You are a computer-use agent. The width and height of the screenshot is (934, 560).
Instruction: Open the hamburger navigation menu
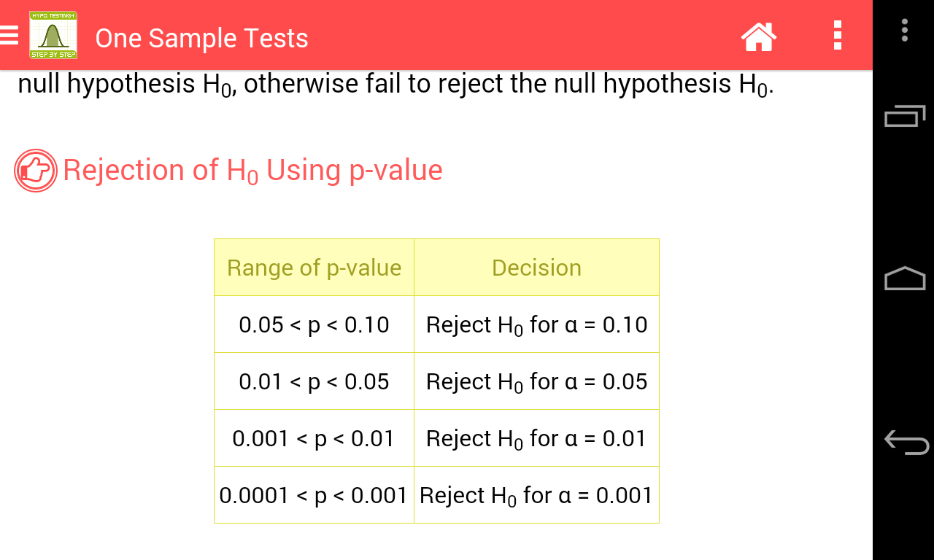coord(9,35)
